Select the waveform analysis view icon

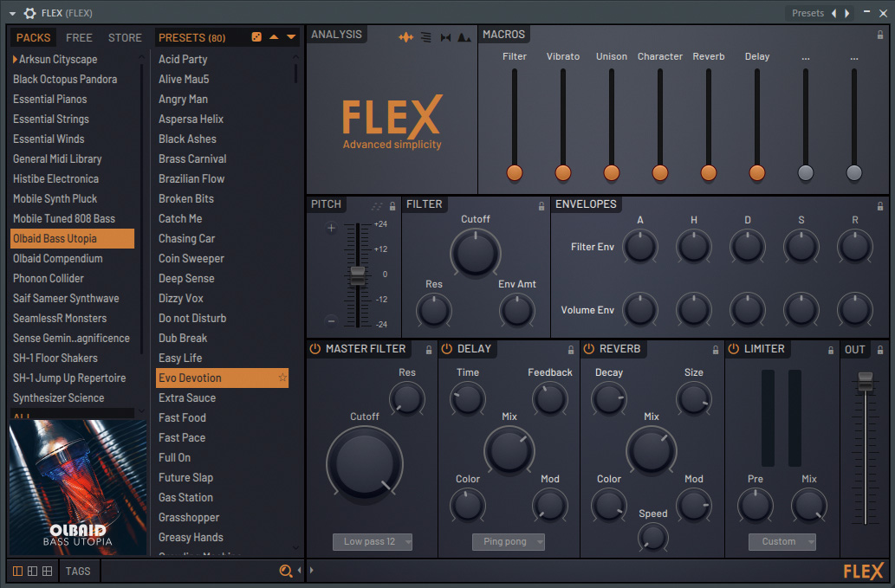pyautogui.click(x=405, y=37)
